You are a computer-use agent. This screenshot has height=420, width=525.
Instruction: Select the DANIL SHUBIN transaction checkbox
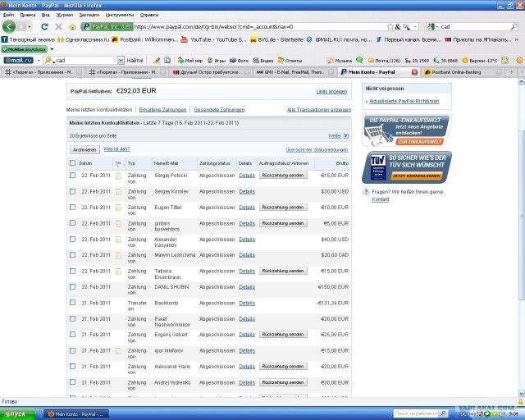[72, 286]
